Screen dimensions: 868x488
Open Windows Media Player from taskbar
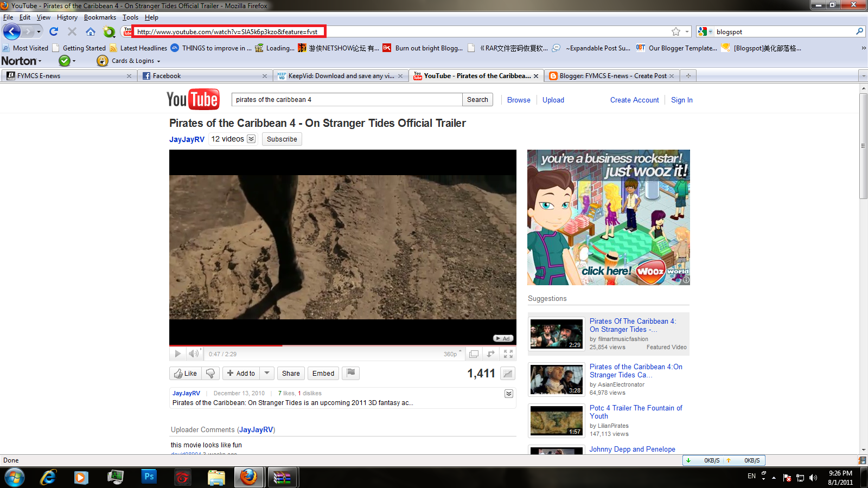(x=81, y=477)
